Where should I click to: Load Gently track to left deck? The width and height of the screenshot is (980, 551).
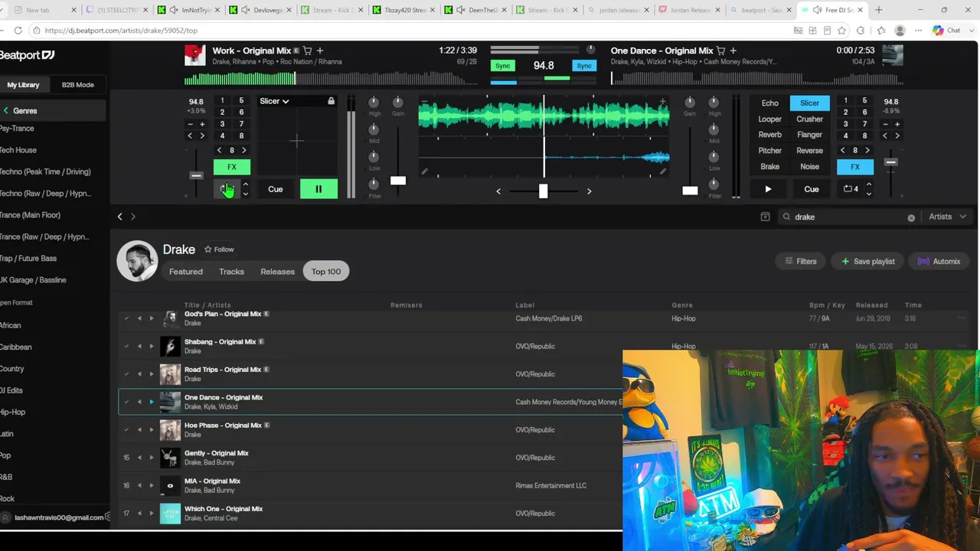tap(139, 458)
